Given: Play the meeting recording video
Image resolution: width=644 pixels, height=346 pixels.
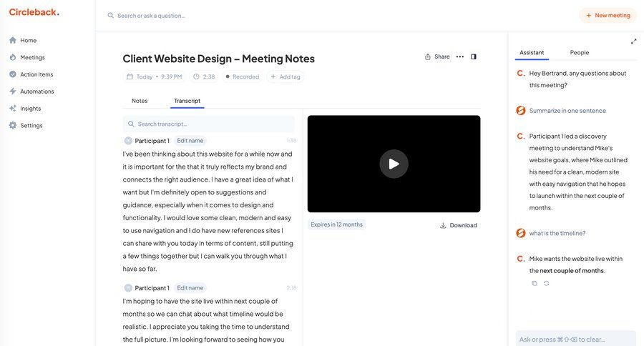Looking at the screenshot, I should tap(394, 164).
